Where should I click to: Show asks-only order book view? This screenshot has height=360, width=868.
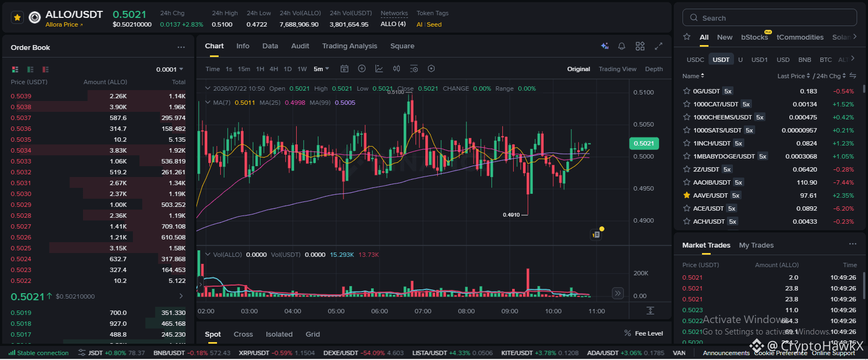(46, 70)
